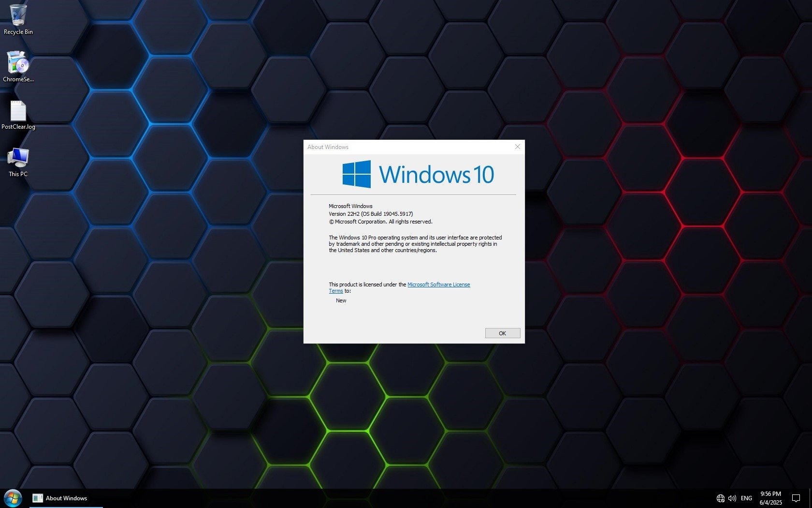
Task: Open the volume speaker tray icon
Action: point(732,498)
